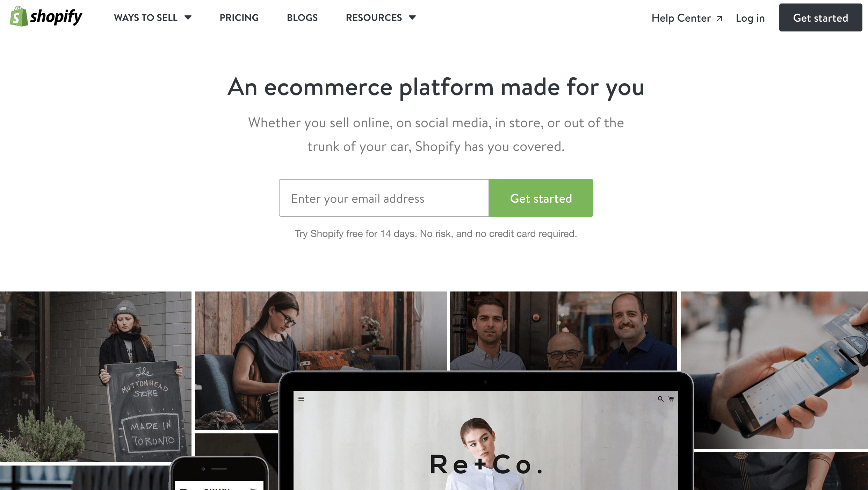Click the Log in link
868x490 pixels.
(x=750, y=18)
